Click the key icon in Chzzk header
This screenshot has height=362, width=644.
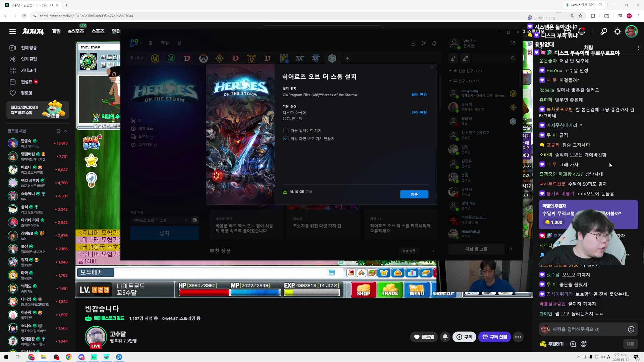coord(603,31)
